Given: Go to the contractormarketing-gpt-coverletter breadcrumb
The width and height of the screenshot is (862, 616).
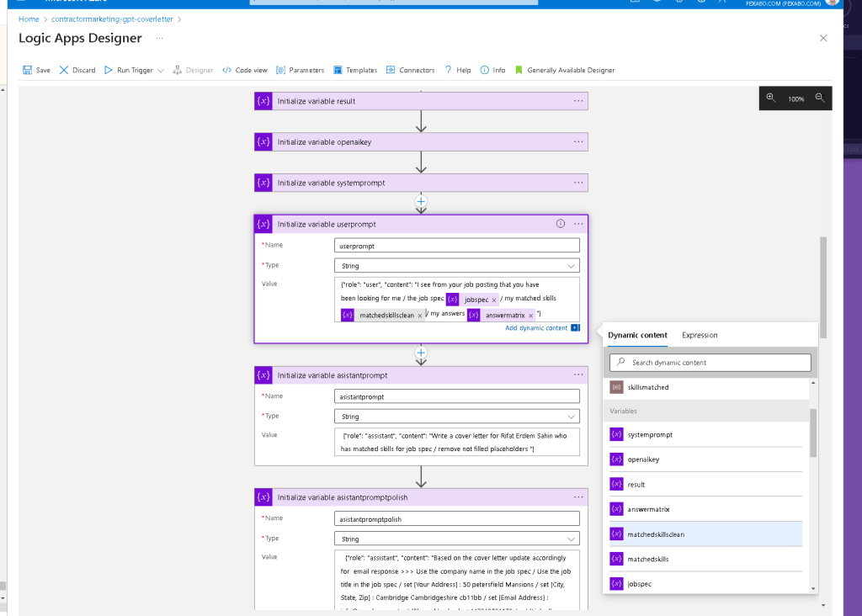Looking at the screenshot, I should [112, 19].
